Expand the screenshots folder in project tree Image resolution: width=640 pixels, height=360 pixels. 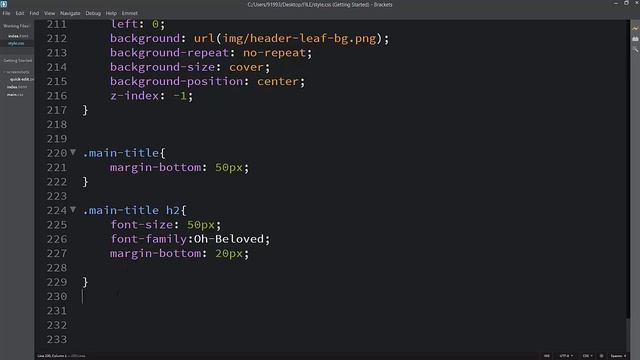[x=18, y=72]
